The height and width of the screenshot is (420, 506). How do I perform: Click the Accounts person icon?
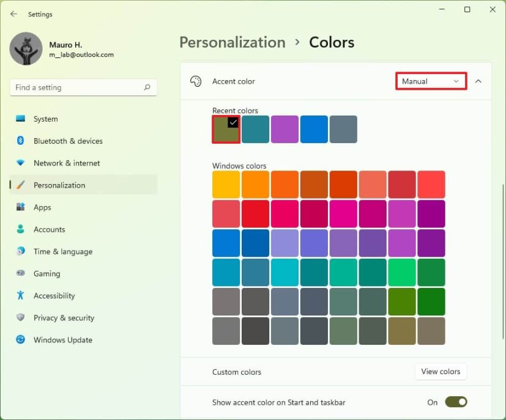(20, 229)
